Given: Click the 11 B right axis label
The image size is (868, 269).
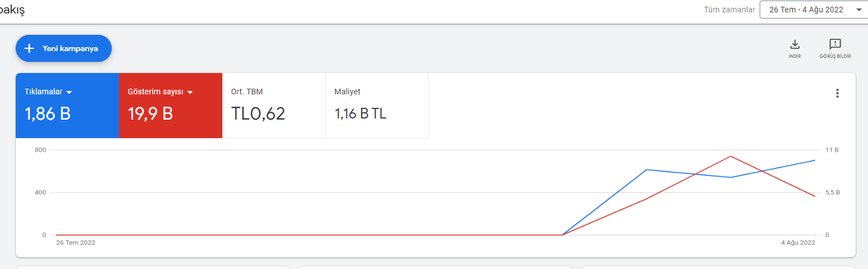Looking at the screenshot, I should coord(832,150).
